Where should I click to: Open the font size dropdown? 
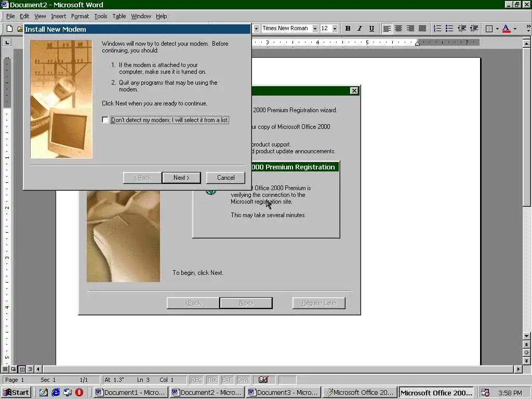tap(335, 29)
